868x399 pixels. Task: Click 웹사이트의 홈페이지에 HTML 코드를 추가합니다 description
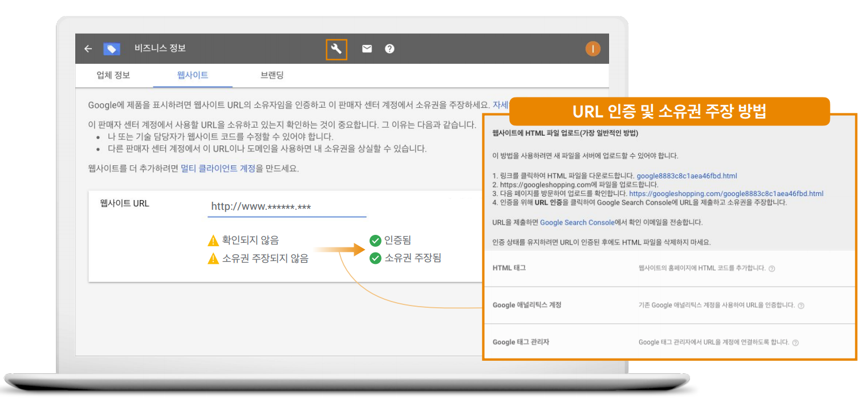click(702, 268)
